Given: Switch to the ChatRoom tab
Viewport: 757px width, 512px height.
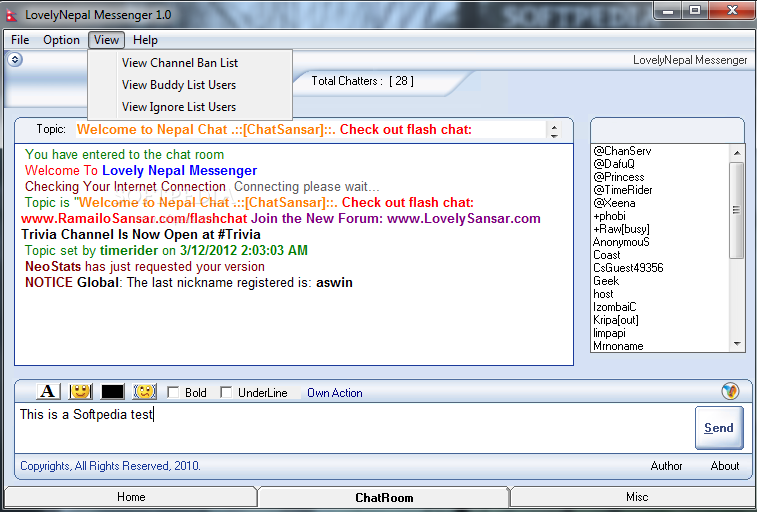Looking at the screenshot, I should point(384,497).
